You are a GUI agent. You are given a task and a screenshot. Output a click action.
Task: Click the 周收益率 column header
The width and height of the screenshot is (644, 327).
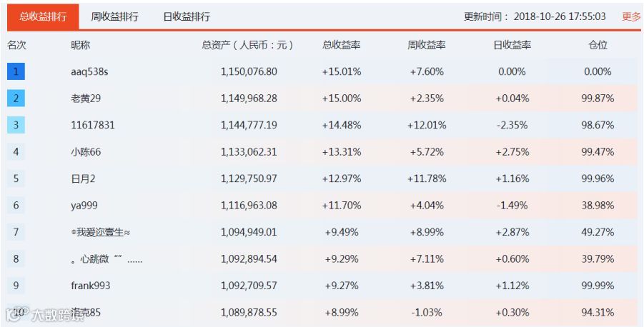coord(427,45)
